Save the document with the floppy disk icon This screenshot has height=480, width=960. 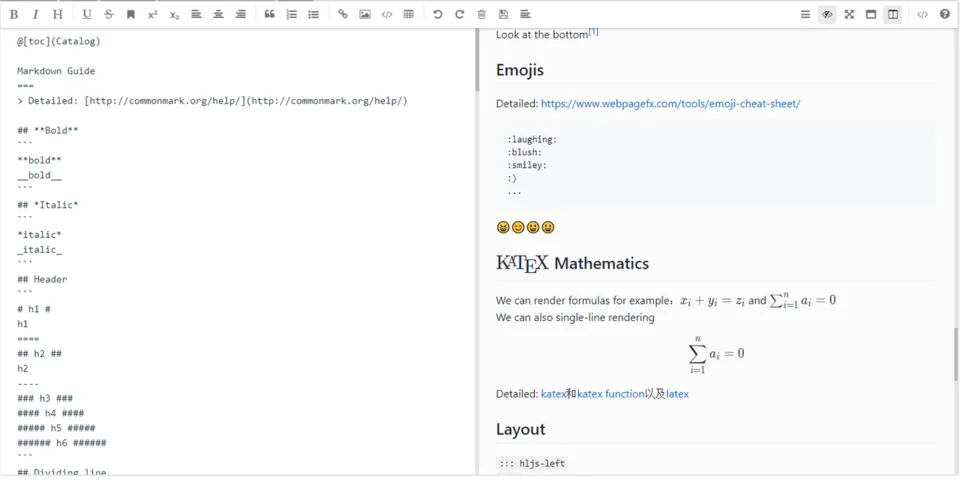click(503, 15)
